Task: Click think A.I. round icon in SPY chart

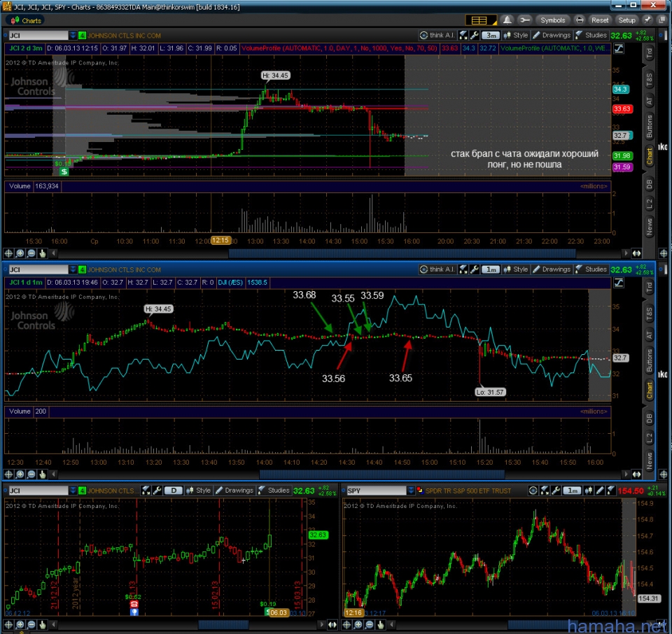Action: [x=533, y=491]
